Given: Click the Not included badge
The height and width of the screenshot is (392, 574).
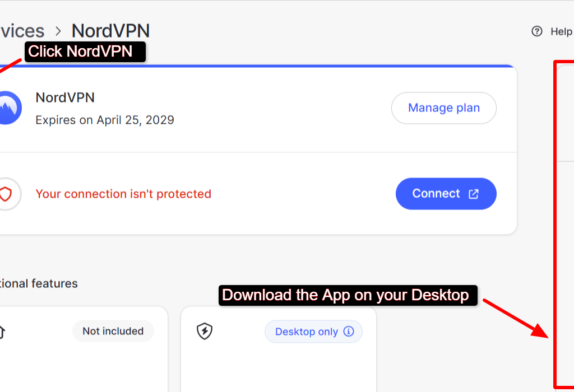Looking at the screenshot, I should (x=113, y=331).
